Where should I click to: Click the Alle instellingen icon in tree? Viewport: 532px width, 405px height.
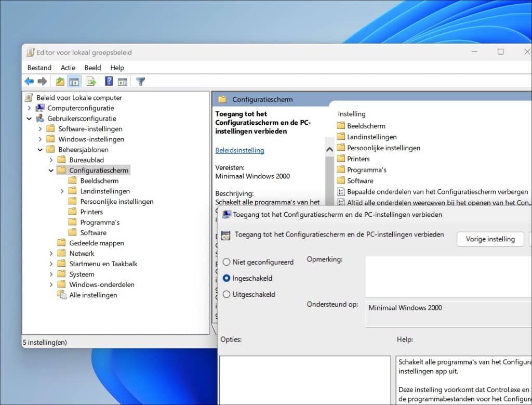(62, 295)
